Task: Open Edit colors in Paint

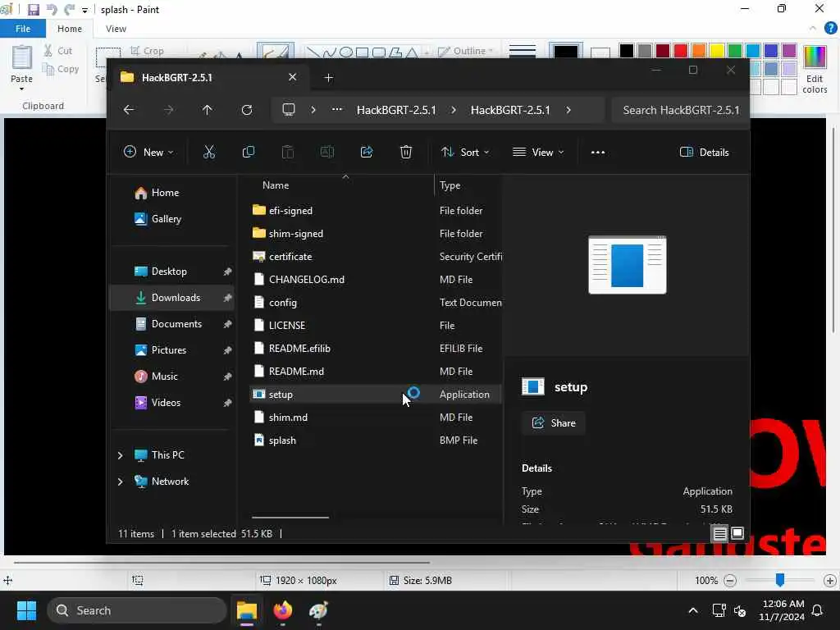Action: click(x=815, y=70)
